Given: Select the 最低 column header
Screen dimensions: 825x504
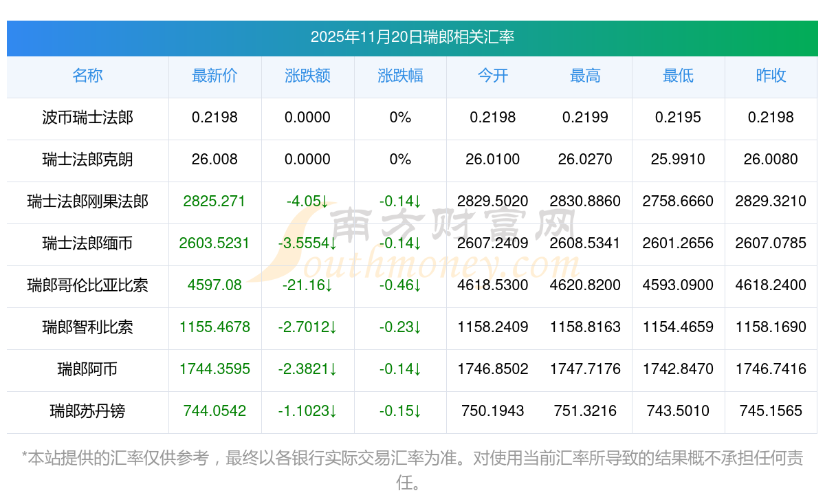Looking at the screenshot, I should (678, 76).
